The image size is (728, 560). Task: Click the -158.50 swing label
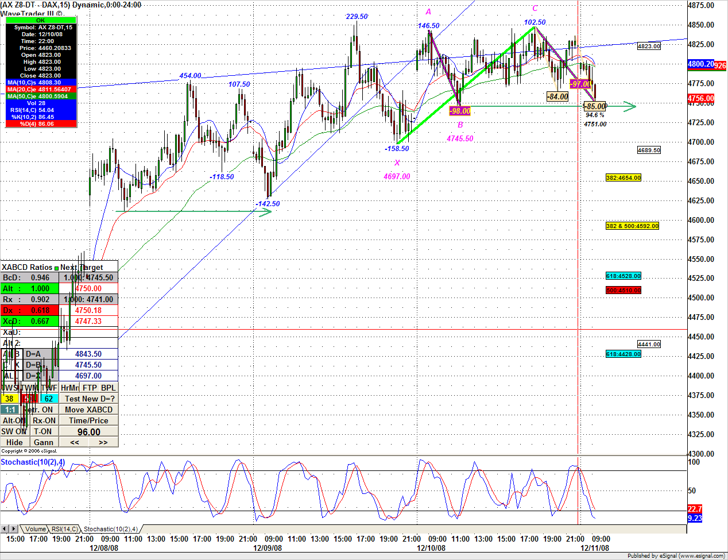pos(397,149)
